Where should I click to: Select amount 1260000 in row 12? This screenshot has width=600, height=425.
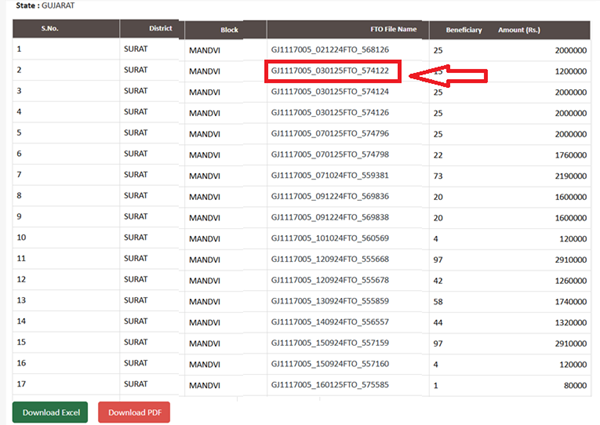[571, 281]
